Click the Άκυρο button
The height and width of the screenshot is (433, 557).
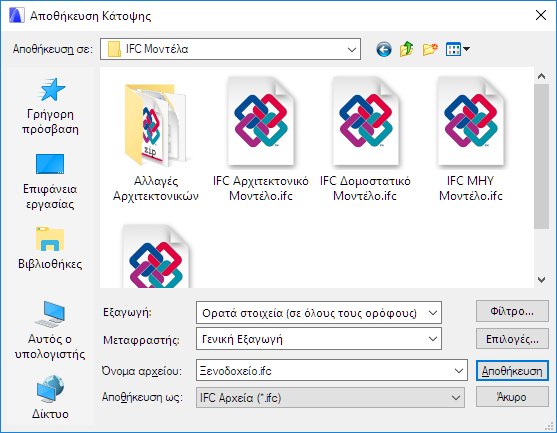tap(512, 397)
